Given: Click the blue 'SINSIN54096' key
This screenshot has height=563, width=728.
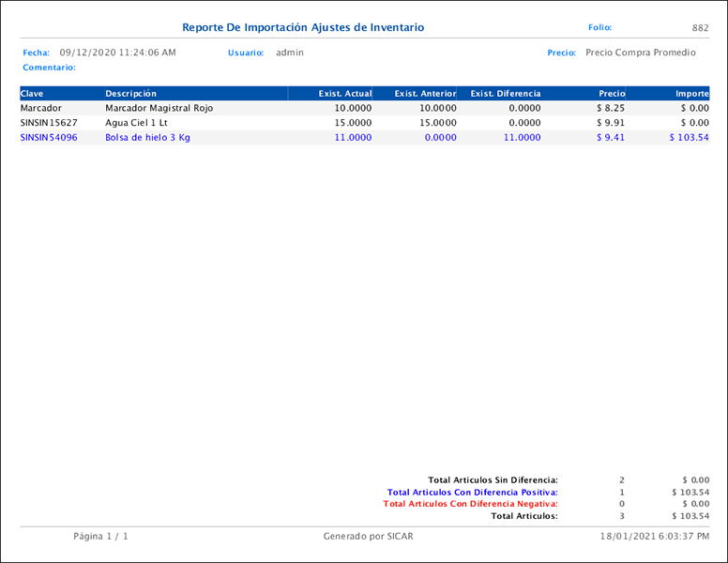Looking at the screenshot, I should click(x=49, y=138).
